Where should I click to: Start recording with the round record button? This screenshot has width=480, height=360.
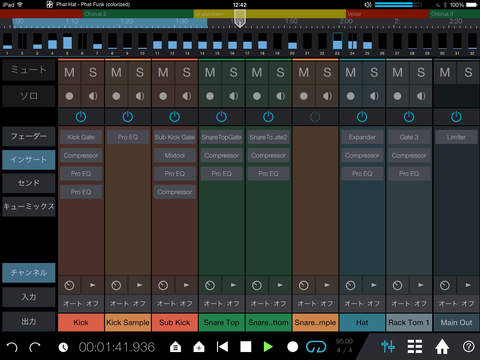292,347
